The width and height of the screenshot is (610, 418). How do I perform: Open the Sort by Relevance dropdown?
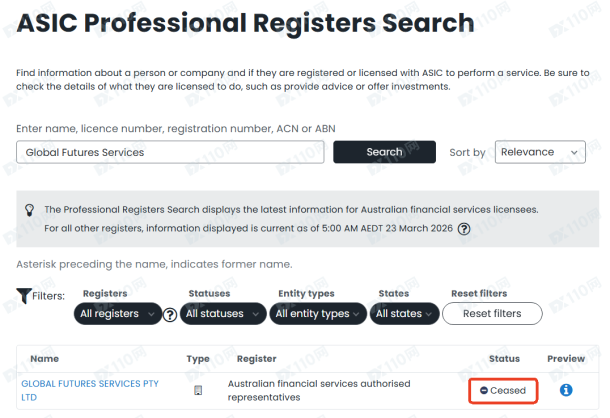point(540,152)
